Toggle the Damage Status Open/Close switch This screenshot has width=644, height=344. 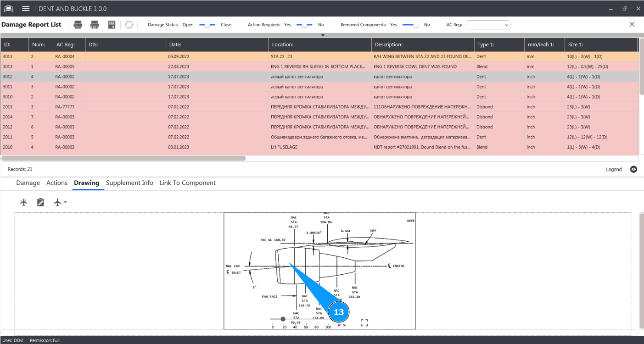click(207, 25)
